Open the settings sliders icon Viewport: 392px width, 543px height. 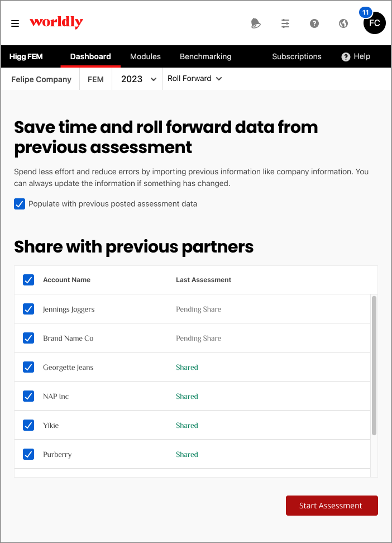tap(285, 23)
